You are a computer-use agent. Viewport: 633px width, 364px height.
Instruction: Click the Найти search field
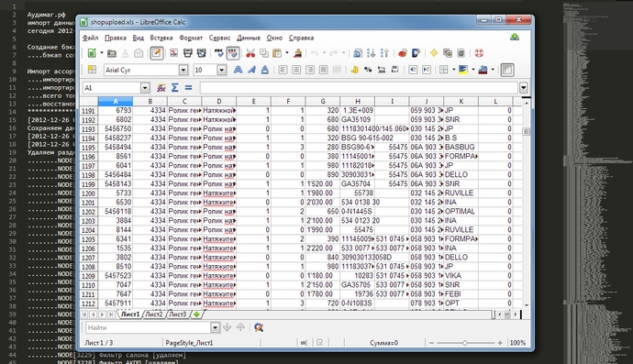(148, 327)
